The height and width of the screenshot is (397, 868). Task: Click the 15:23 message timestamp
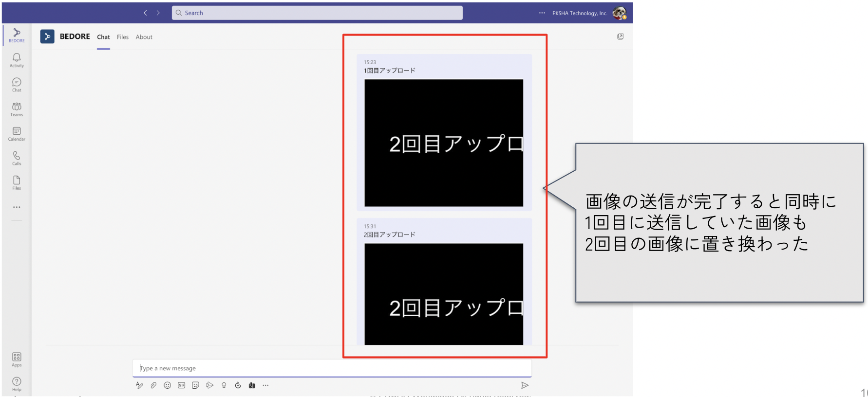pyautogui.click(x=370, y=62)
